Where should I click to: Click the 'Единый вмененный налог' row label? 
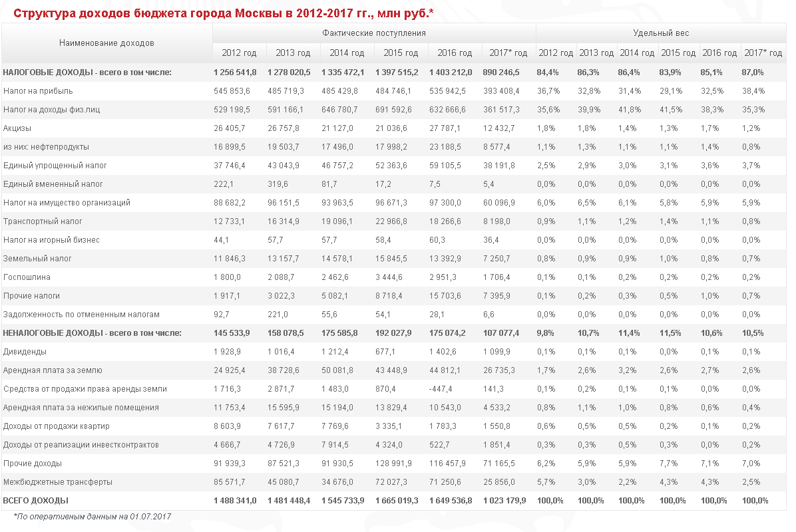(x=53, y=184)
